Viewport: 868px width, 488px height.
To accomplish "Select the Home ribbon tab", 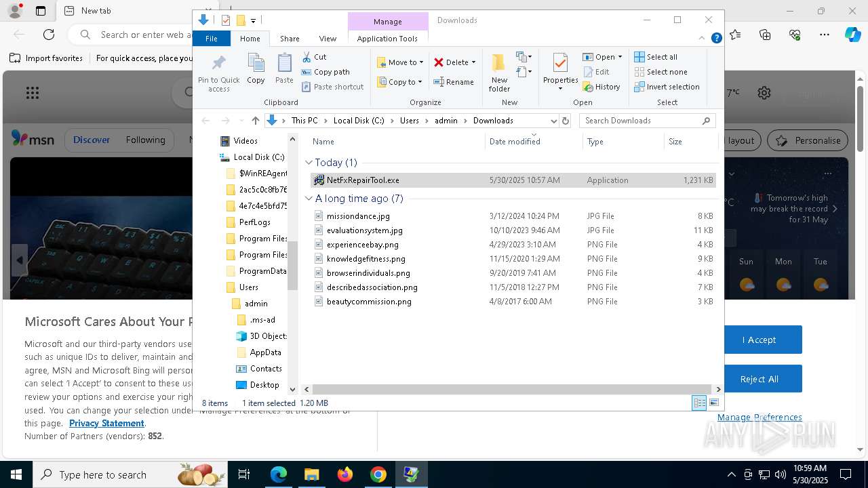I will 250,39.
